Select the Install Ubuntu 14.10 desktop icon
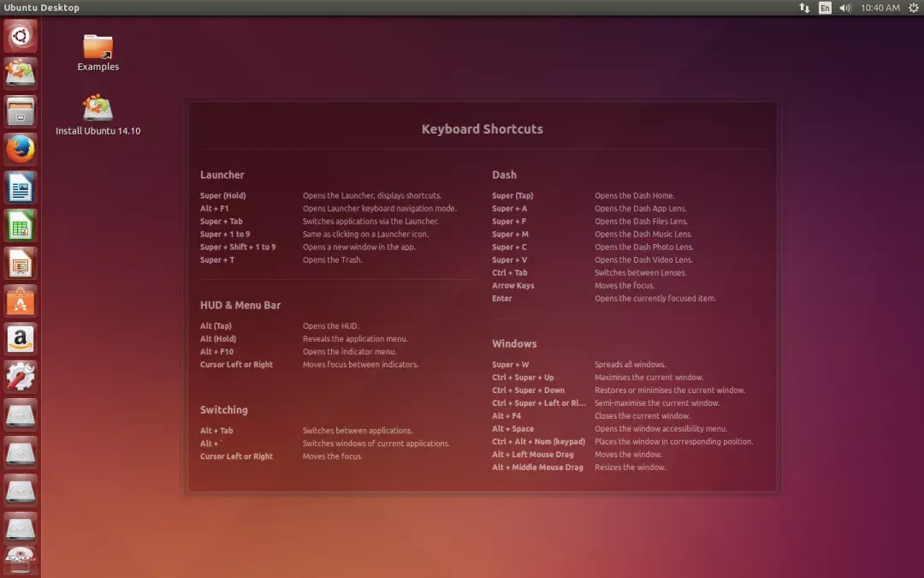Image resolution: width=924 pixels, height=578 pixels. [98, 108]
